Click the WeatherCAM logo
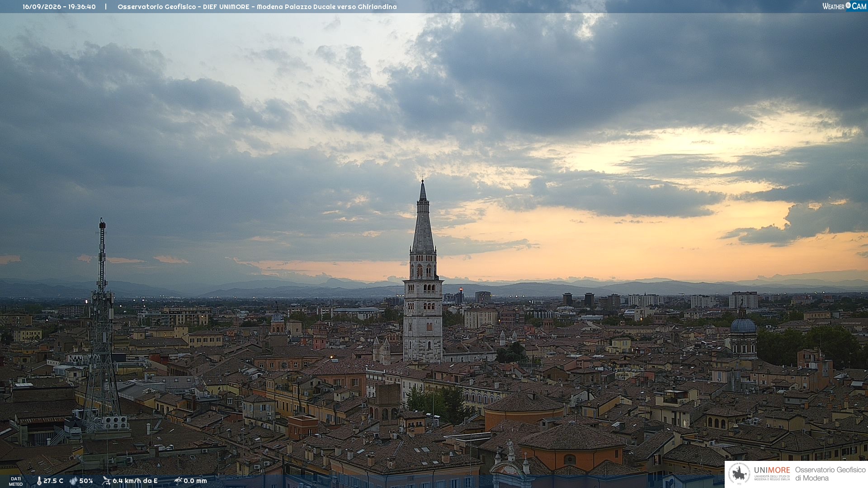Screen dimensions: 868x488 click(844, 6)
